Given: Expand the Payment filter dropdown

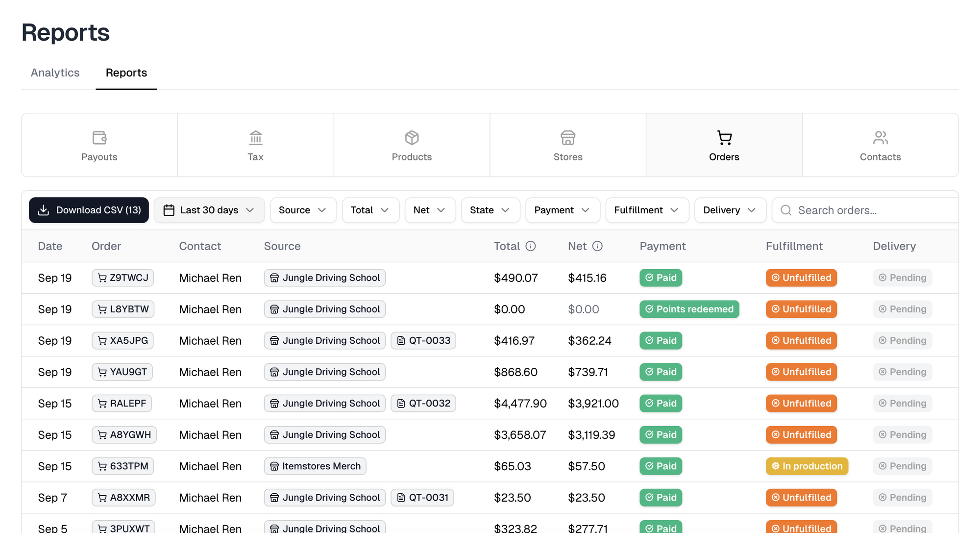Looking at the screenshot, I should [563, 210].
